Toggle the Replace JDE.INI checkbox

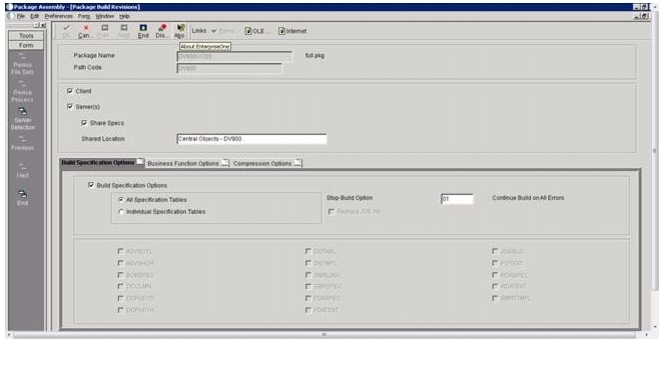[331, 211]
